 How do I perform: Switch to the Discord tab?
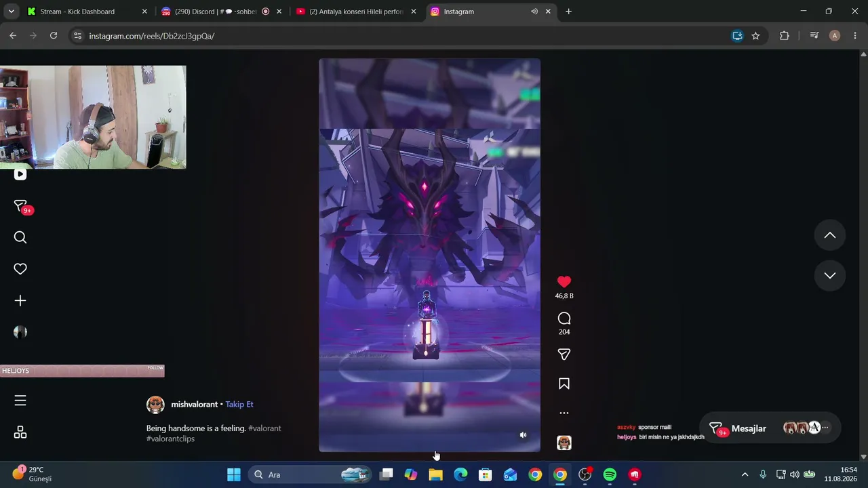point(221,12)
